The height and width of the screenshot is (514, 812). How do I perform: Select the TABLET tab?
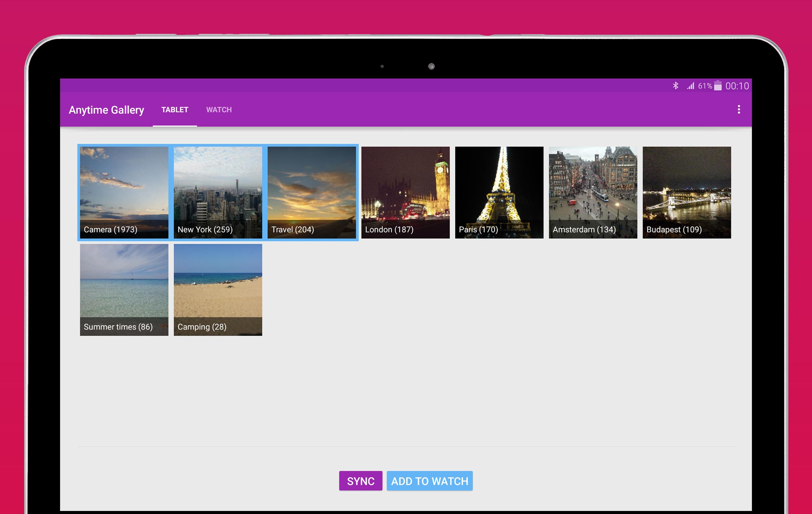pyautogui.click(x=175, y=110)
